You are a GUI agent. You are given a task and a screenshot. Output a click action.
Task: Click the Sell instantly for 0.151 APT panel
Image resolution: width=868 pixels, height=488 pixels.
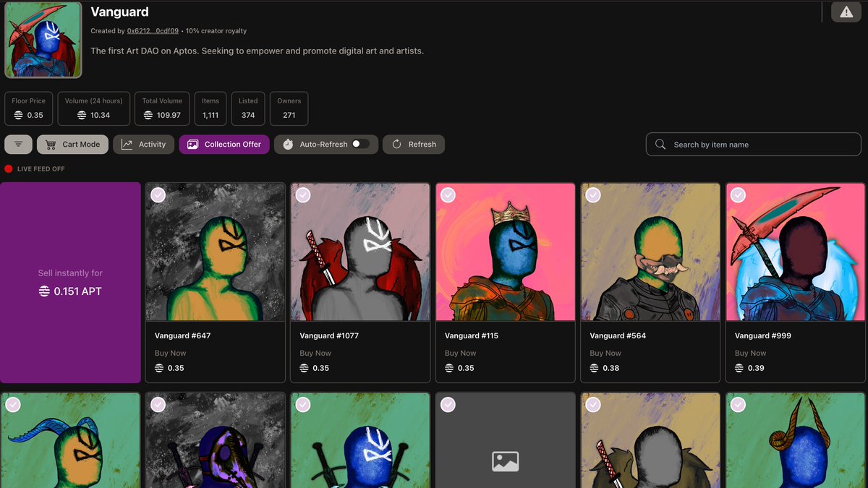pyautogui.click(x=70, y=283)
